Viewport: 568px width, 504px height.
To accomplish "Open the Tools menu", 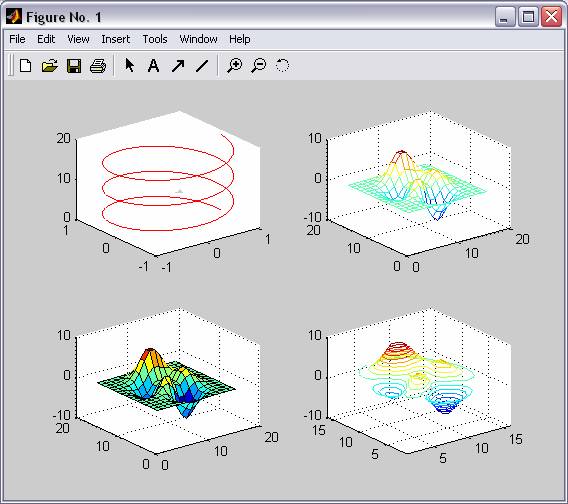I will (155, 39).
